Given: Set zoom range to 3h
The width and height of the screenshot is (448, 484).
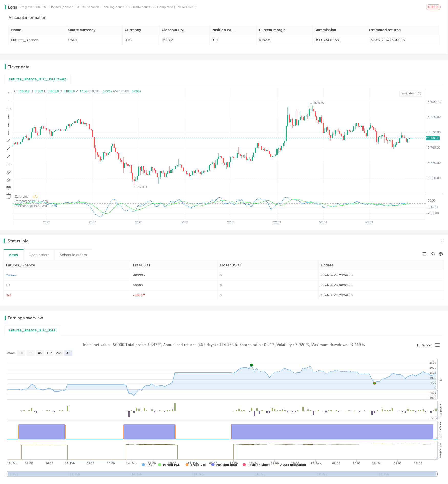Looking at the screenshot, I should (30, 353).
